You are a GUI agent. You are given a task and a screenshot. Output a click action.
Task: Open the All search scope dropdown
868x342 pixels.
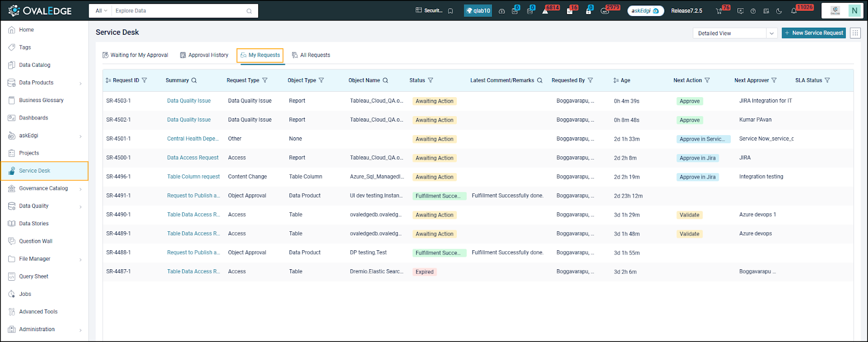coord(101,11)
